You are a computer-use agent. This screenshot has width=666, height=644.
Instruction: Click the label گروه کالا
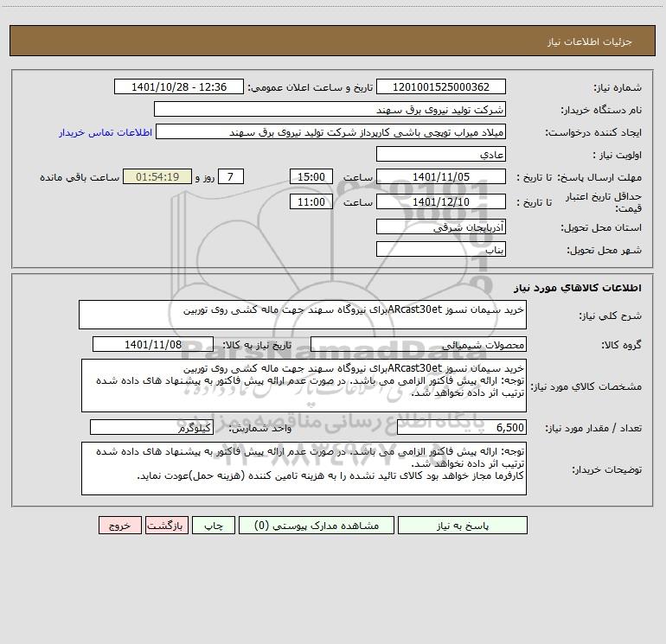[x=621, y=345]
